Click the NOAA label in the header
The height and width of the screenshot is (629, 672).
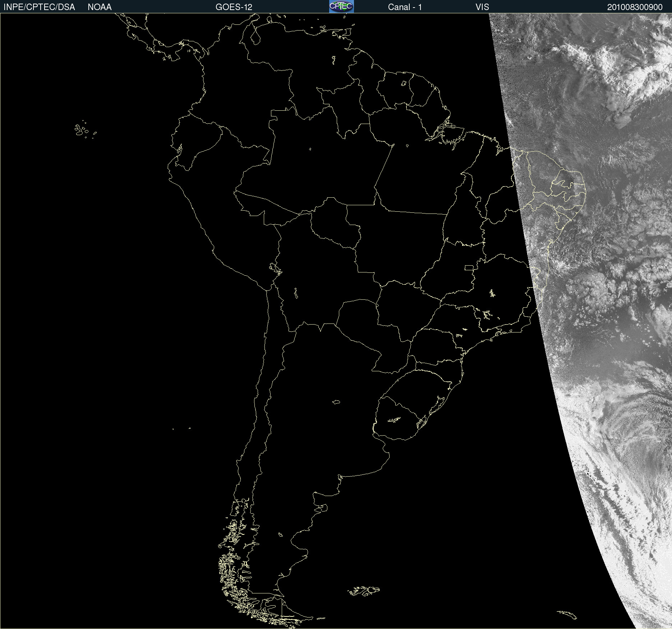click(x=100, y=7)
